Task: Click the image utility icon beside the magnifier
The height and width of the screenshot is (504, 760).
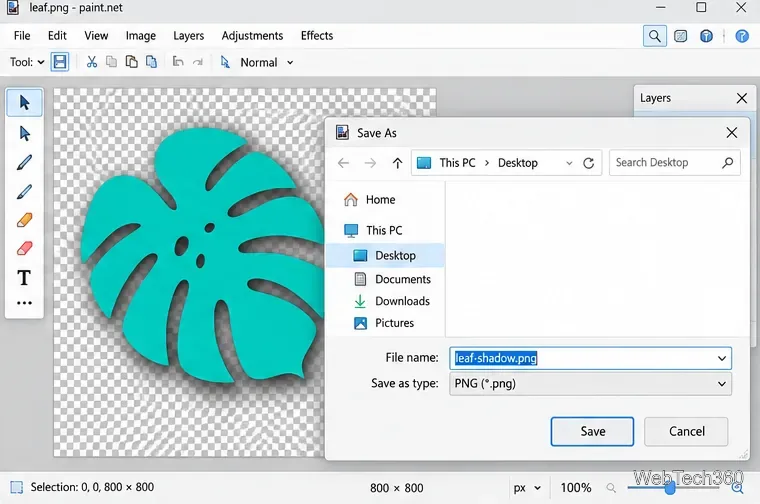Action: [681, 36]
